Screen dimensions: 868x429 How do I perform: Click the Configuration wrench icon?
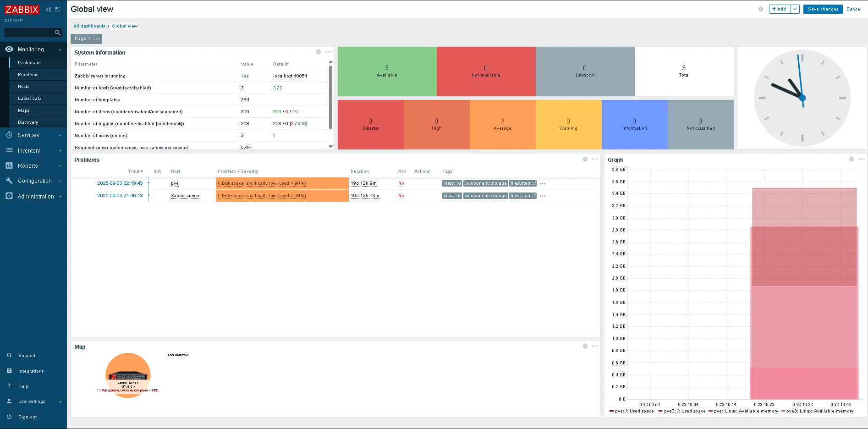(x=9, y=181)
